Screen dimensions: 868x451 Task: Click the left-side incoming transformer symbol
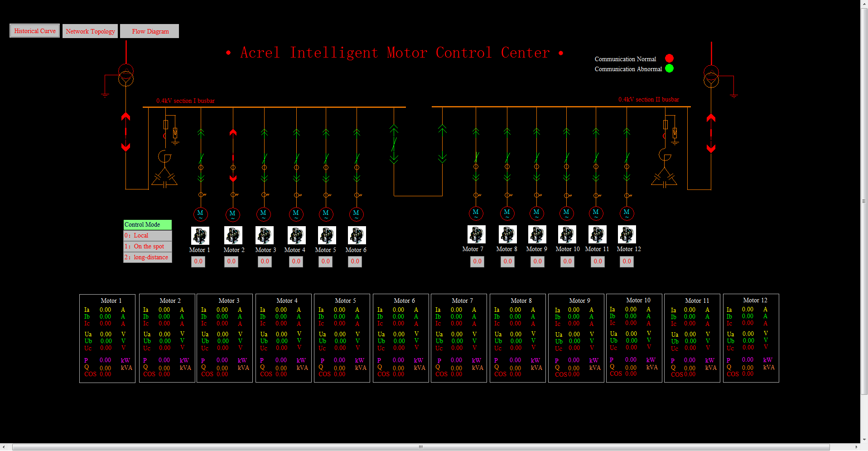[x=125, y=75]
